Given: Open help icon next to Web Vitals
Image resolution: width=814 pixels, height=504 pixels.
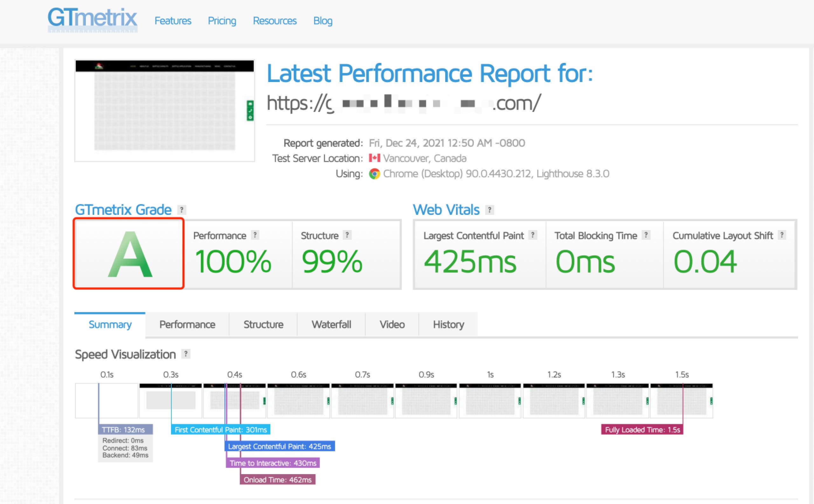Looking at the screenshot, I should (489, 210).
